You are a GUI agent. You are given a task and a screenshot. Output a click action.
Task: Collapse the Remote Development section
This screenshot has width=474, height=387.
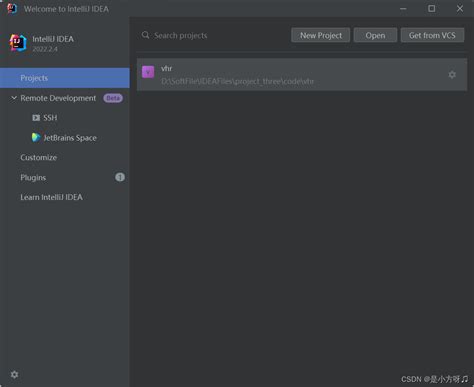point(14,98)
